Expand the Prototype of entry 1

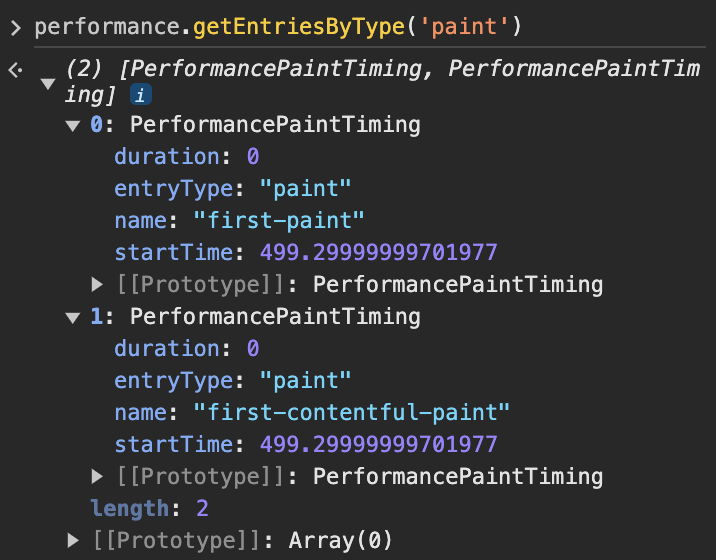[x=97, y=476]
